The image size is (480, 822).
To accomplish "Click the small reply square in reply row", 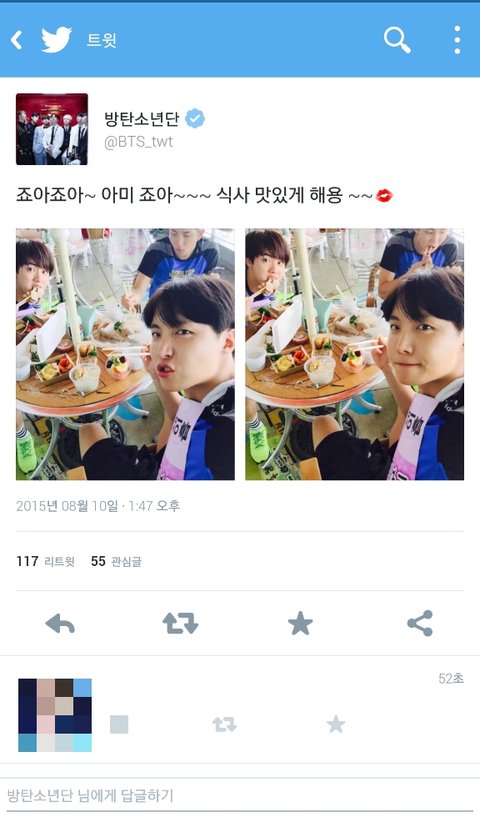I will click(x=119, y=724).
